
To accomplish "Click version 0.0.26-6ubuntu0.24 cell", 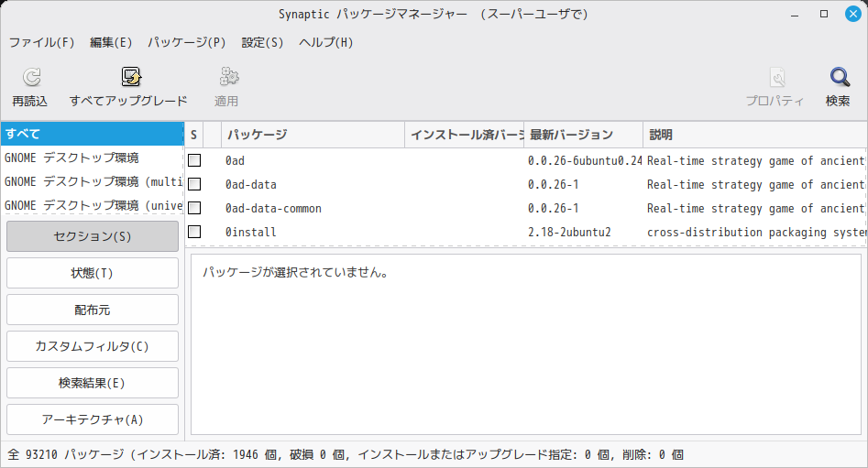I will [585, 161].
